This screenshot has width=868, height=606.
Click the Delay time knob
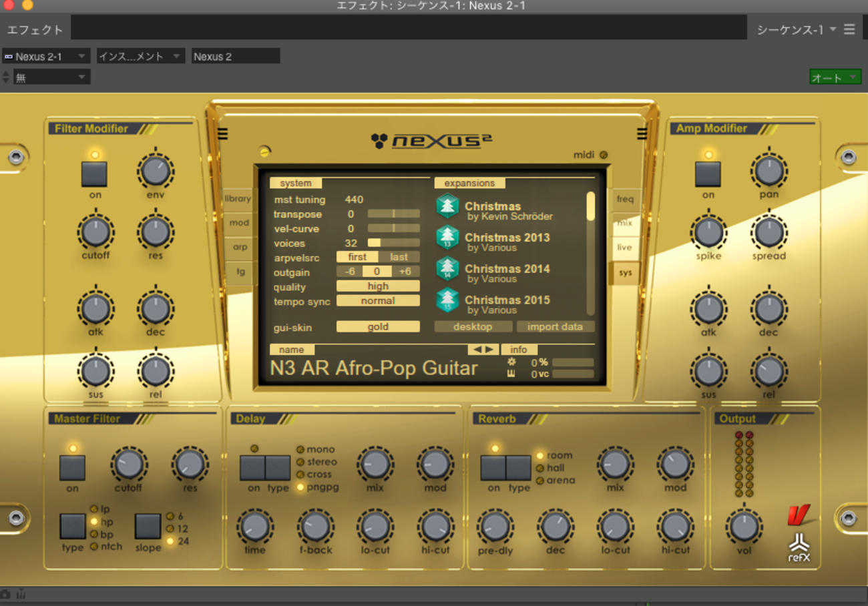click(254, 527)
